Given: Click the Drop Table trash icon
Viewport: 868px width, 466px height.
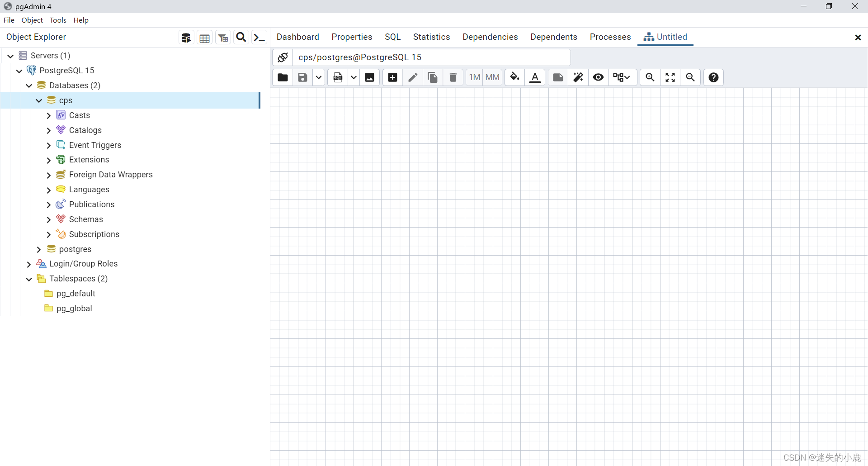Looking at the screenshot, I should pyautogui.click(x=453, y=77).
